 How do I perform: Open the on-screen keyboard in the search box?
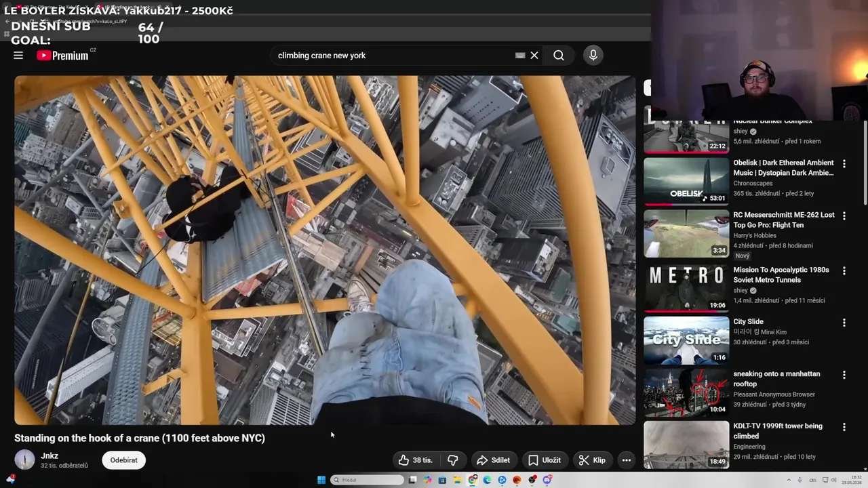coord(520,56)
